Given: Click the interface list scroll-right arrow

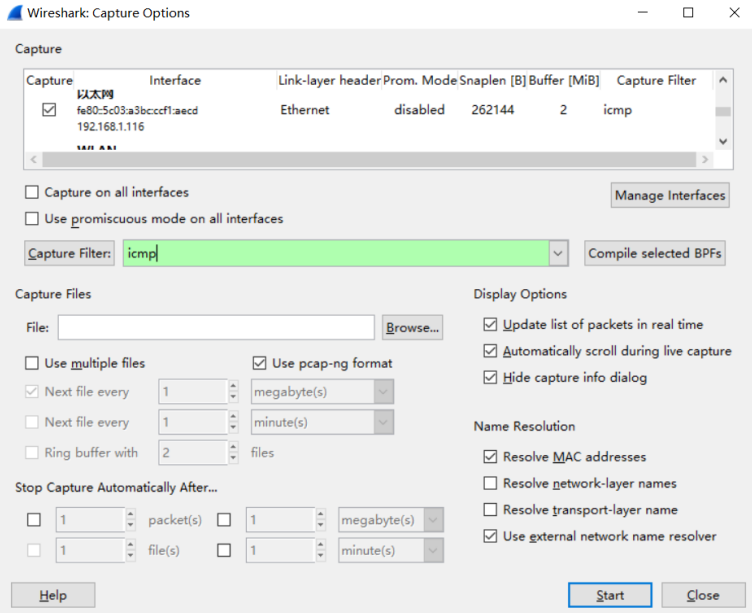Looking at the screenshot, I should 705,159.
